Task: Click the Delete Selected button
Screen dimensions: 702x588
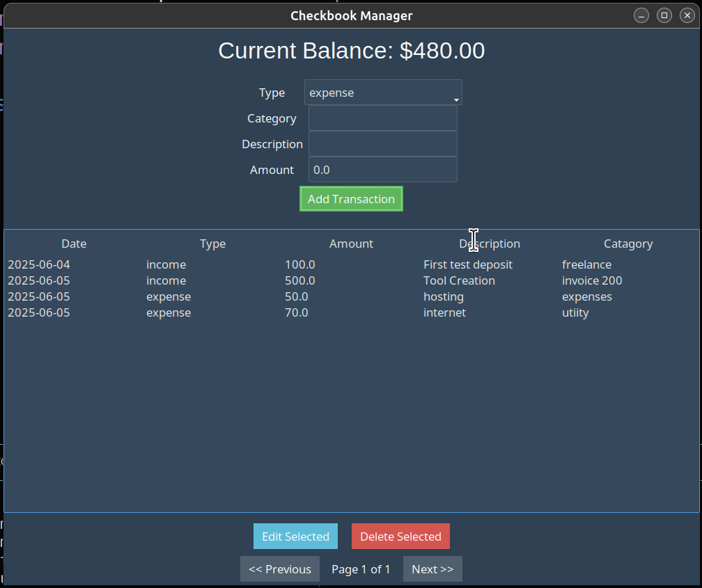Action: [400, 536]
